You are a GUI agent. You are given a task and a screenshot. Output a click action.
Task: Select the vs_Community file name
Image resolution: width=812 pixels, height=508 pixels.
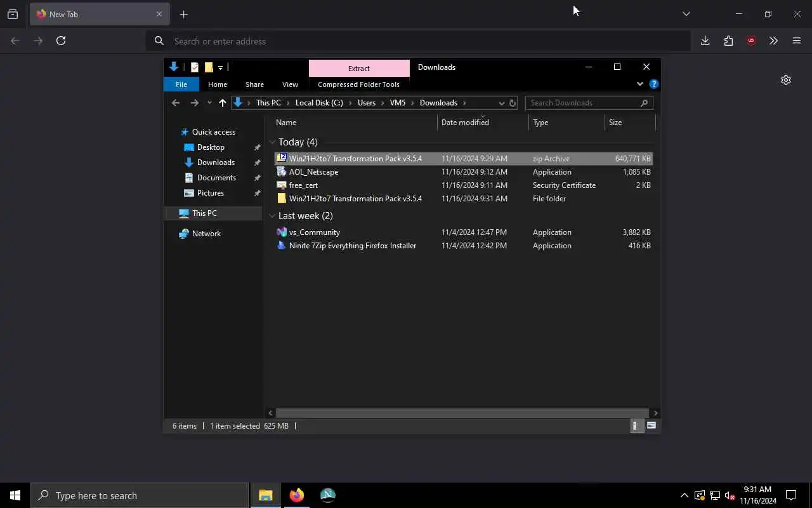(315, 232)
